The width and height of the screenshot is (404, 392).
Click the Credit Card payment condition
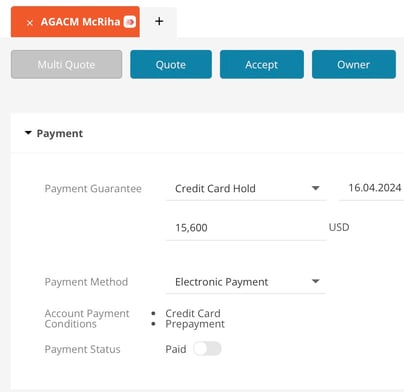click(x=193, y=313)
